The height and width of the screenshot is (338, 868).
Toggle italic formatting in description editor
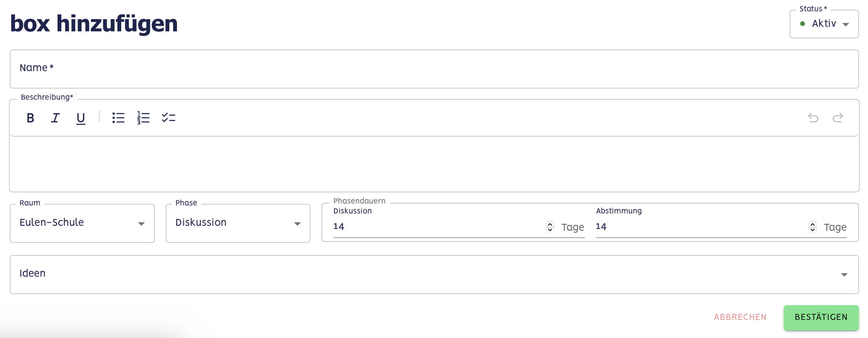[55, 118]
